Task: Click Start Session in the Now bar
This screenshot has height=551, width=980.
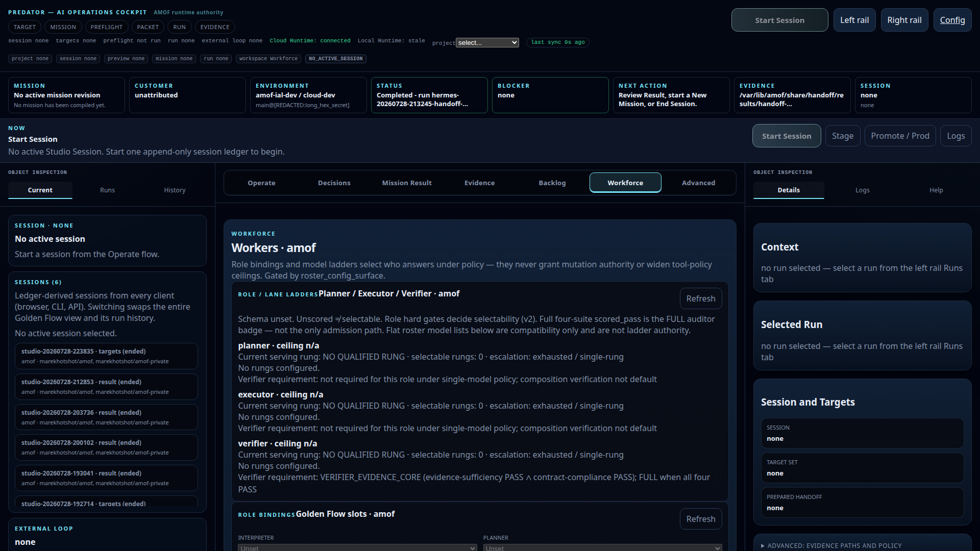Action: [786, 136]
